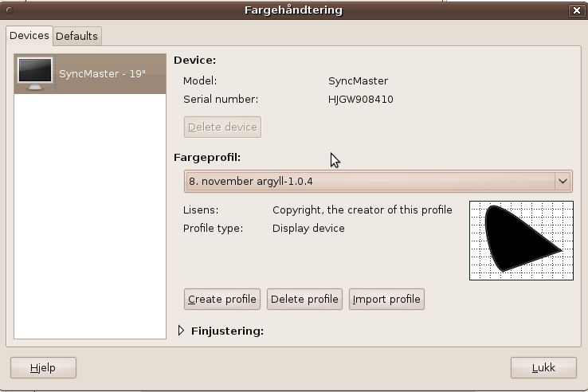Expand the Finjustering section triangle
The height and width of the screenshot is (392, 588).
pos(181,331)
